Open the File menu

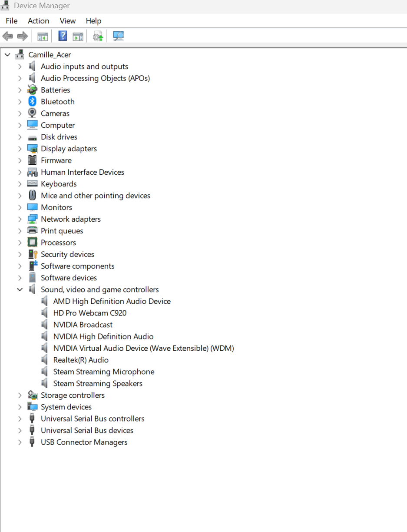click(x=12, y=21)
